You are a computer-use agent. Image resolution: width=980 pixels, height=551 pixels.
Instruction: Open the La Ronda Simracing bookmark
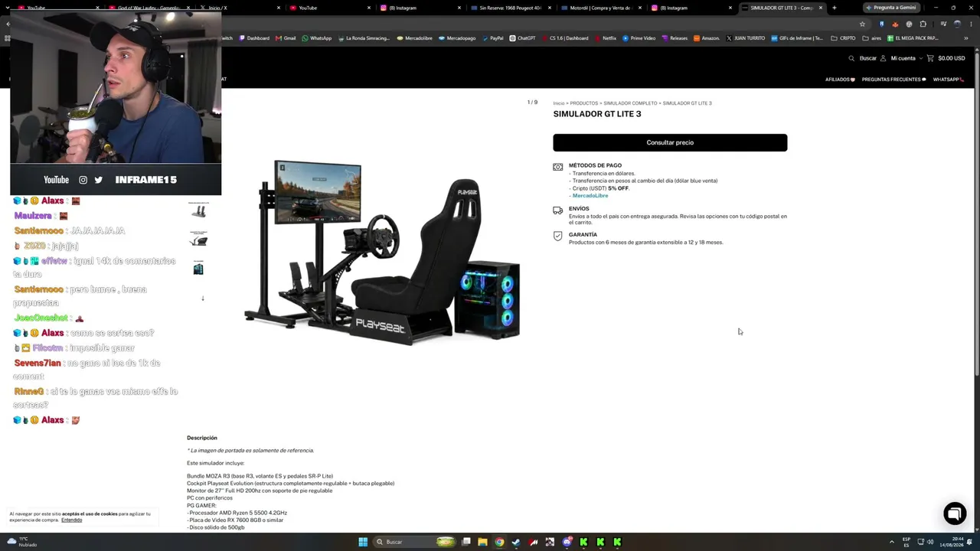click(x=364, y=38)
